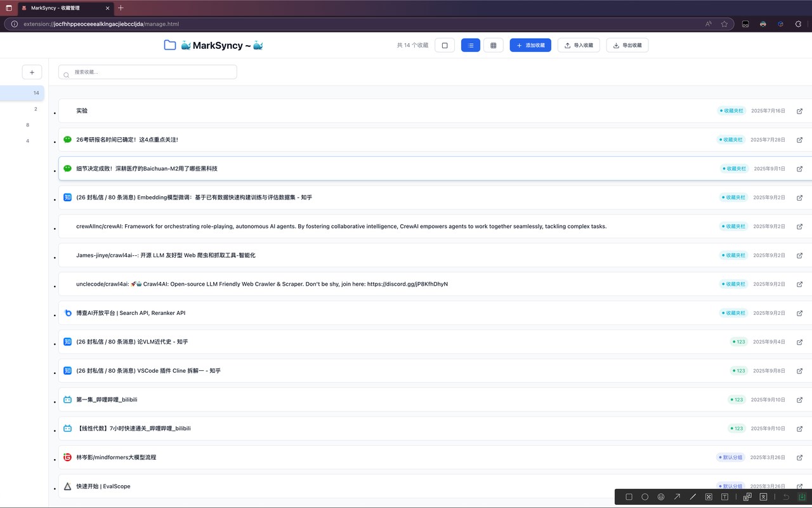Viewport: 812px width, 508px height.
Task: Open bookmark 26考研报名时间已确定
Action: click(127, 140)
